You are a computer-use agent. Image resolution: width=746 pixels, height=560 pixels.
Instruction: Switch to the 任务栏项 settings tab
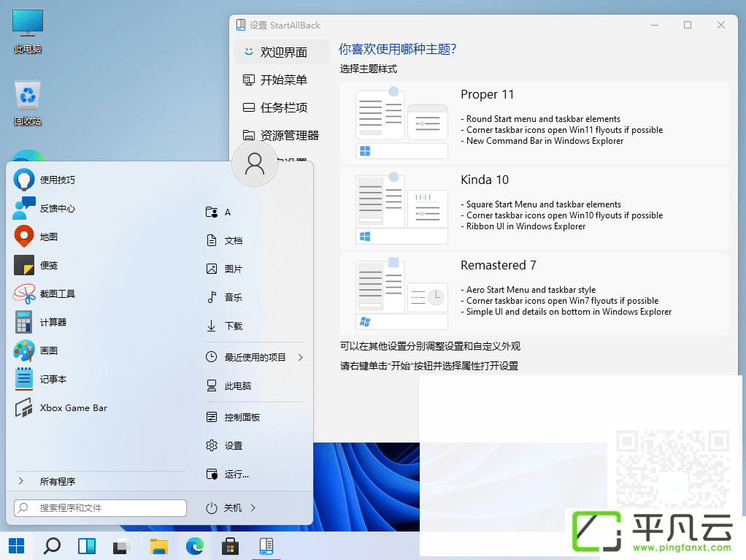282,107
